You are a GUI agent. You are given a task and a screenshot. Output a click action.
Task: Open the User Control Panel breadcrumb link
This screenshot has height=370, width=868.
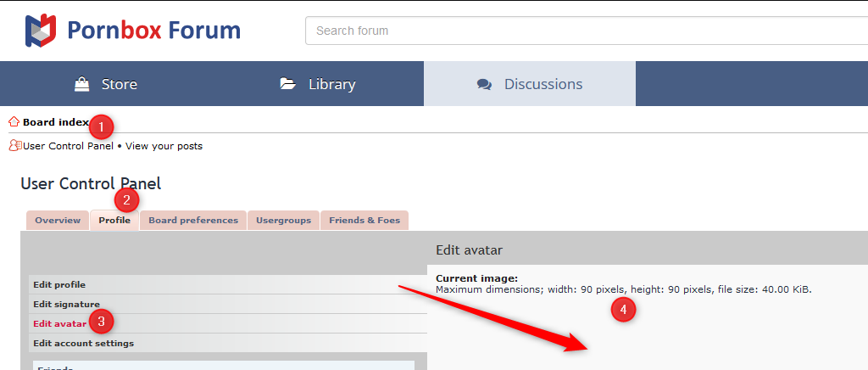pos(68,146)
